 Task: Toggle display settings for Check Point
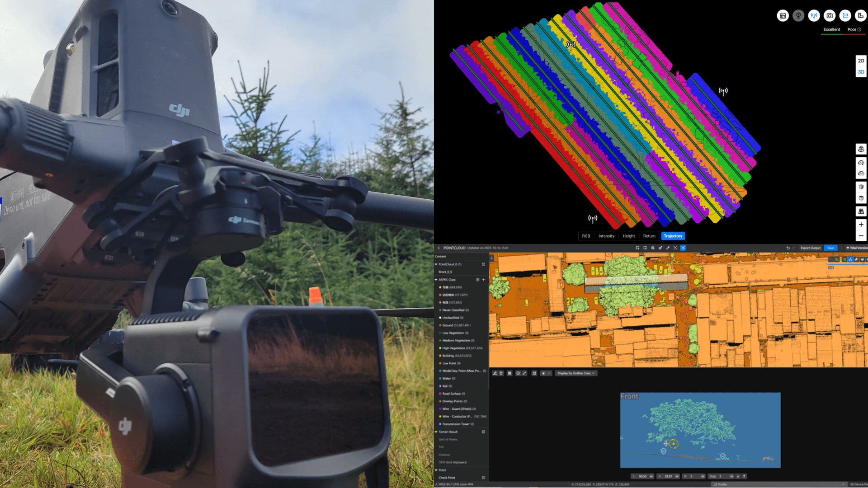point(483,478)
